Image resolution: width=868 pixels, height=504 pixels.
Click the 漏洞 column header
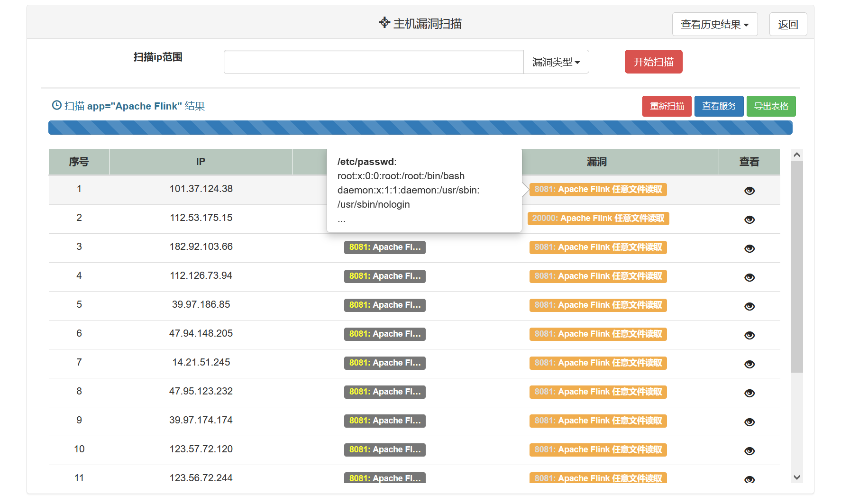(596, 162)
